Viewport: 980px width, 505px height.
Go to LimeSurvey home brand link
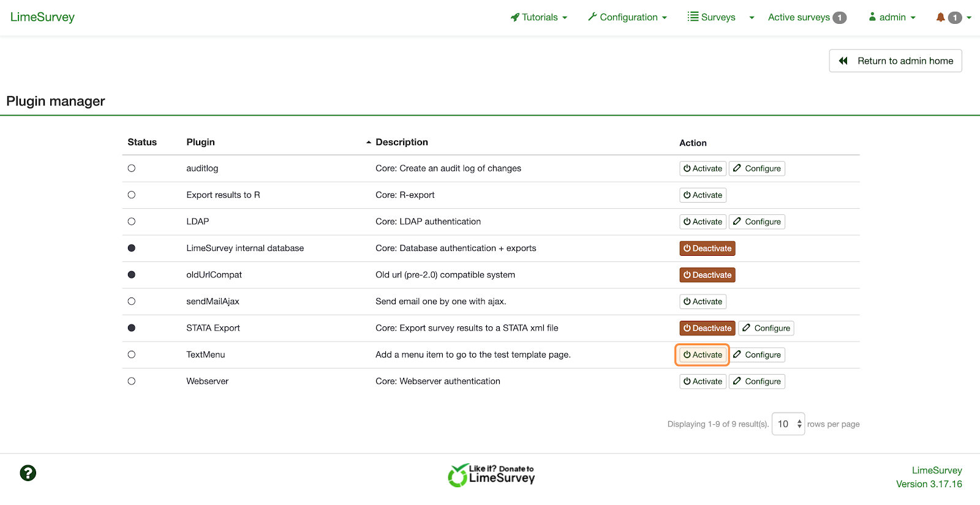[x=42, y=17]
